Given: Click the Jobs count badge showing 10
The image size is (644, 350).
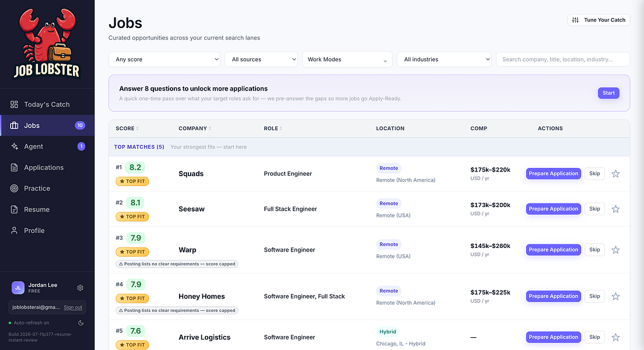Looking at the screenshot, I should tap(80, 125).
